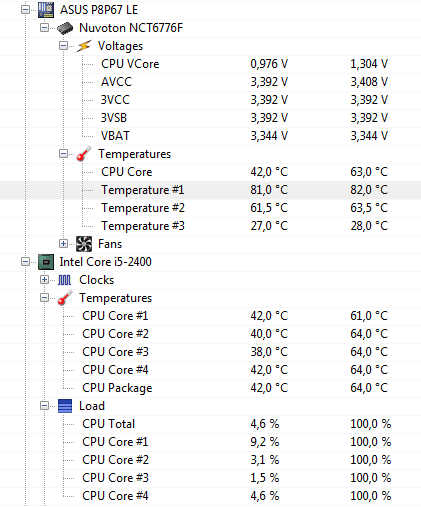Click the Load blue bars icon
Screen dimensions: 421x507
(x=65, y=406)
